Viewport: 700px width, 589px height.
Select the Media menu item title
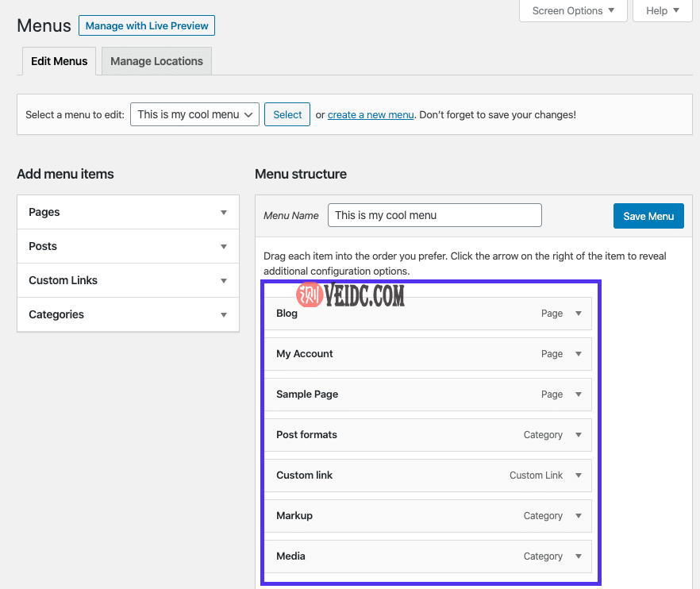coord(290,556)
